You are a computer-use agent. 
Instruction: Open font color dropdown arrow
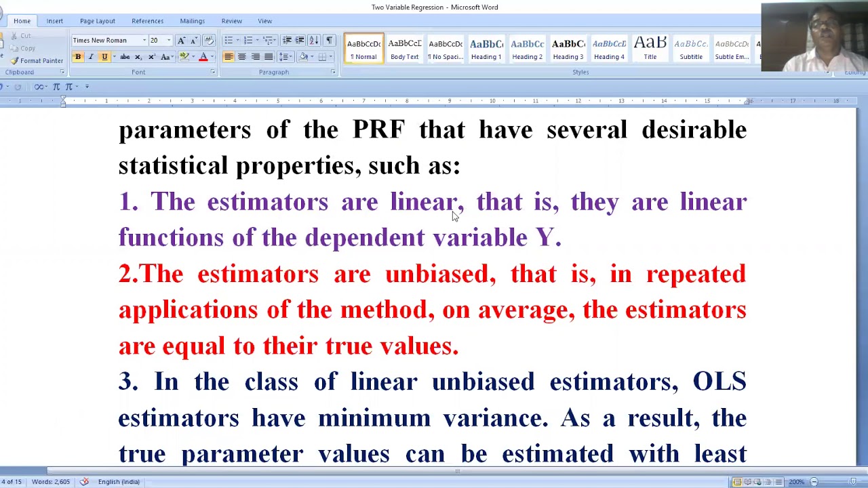[x=212, y=57]
